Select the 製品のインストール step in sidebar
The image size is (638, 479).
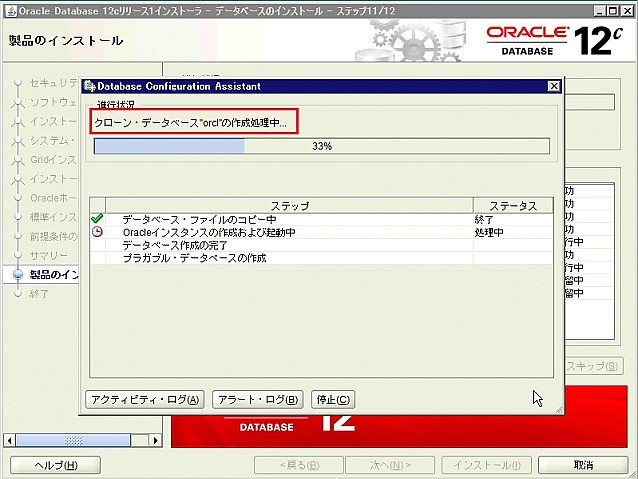tap(54, 275)
